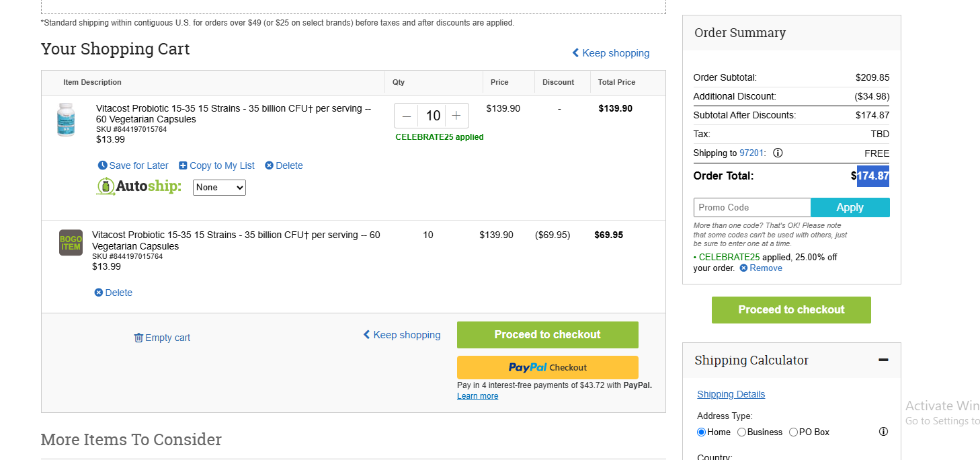Click Keep shopping link at top of cart
The width and height of the screenshot is (980, 460).
(x=611, y=53)
